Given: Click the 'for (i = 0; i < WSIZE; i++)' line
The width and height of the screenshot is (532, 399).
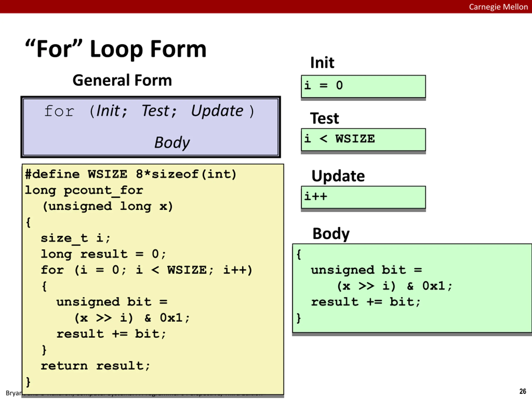Looking at the screenshot, I should [147, 270].
